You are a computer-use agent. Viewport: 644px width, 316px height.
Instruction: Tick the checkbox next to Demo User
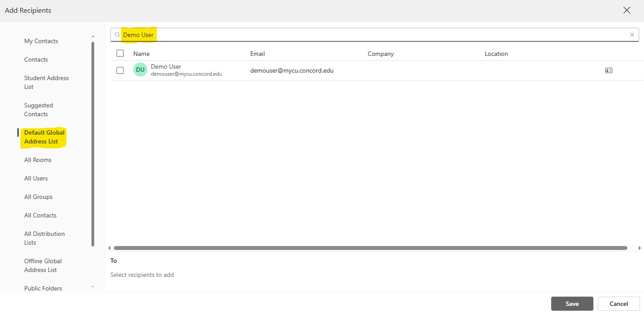[120, 70]
